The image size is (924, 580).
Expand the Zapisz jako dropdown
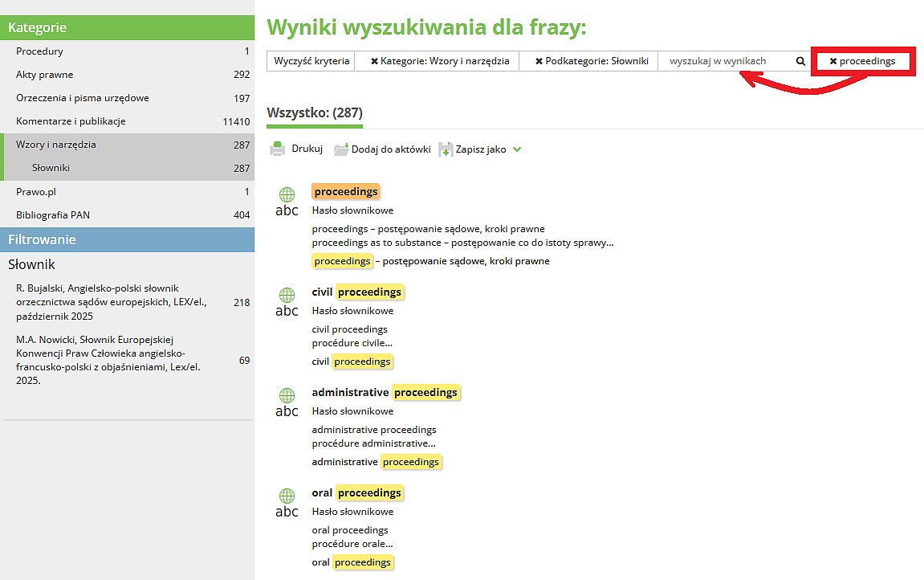click(518, 149)
